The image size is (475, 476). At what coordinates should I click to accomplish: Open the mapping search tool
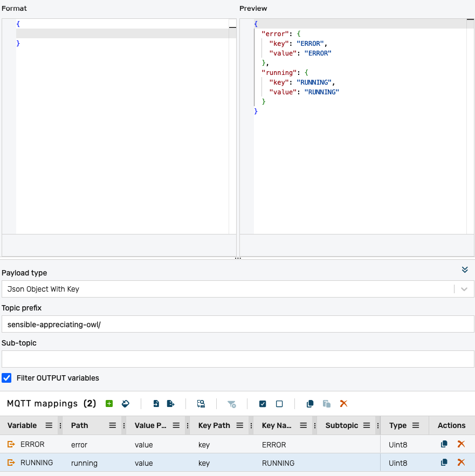[x=201, y=403]
